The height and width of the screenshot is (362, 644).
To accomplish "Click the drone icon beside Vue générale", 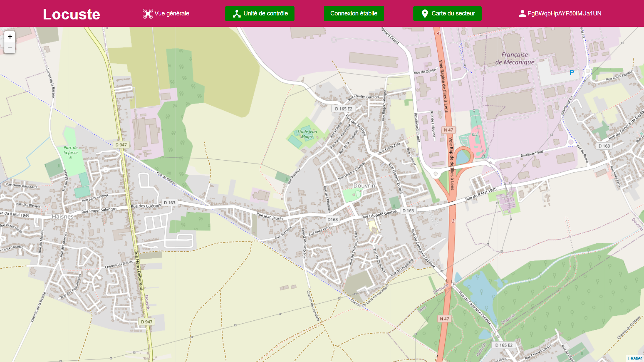I will [x=148, y=13].
